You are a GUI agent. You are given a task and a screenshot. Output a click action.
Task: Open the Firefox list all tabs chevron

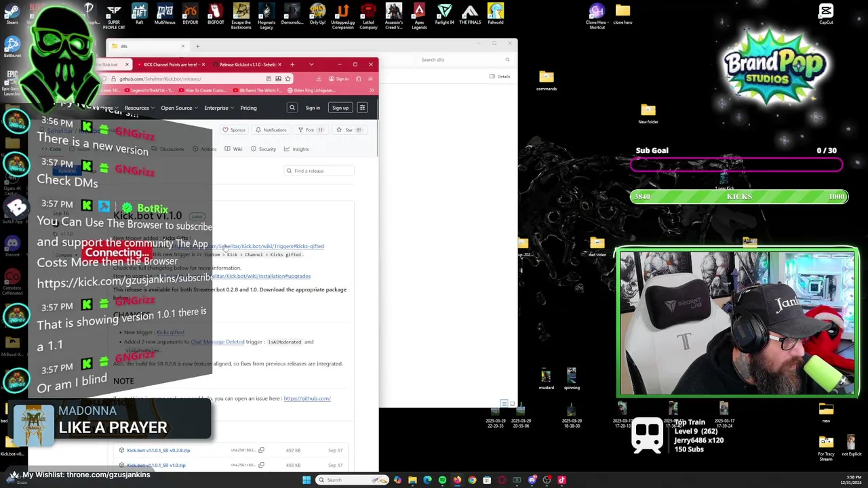311,64
